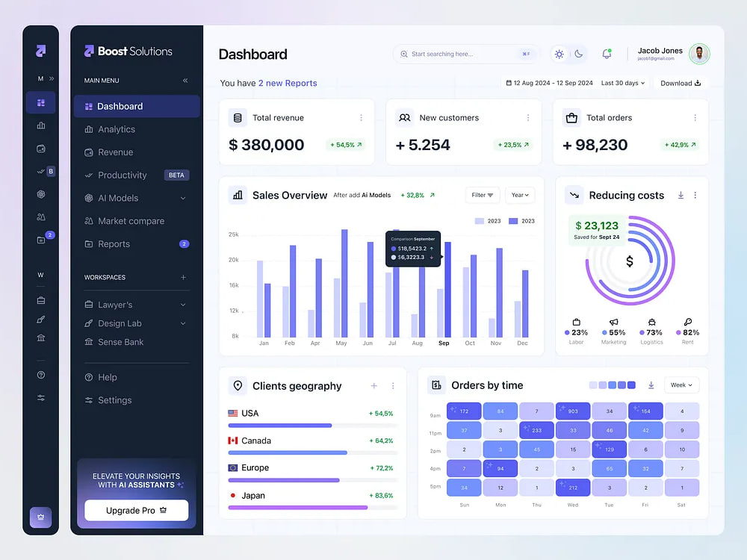This screenshot has width=747, height=560.
Task: Focus the Start searching here field
Action: (x=465, y=54)
